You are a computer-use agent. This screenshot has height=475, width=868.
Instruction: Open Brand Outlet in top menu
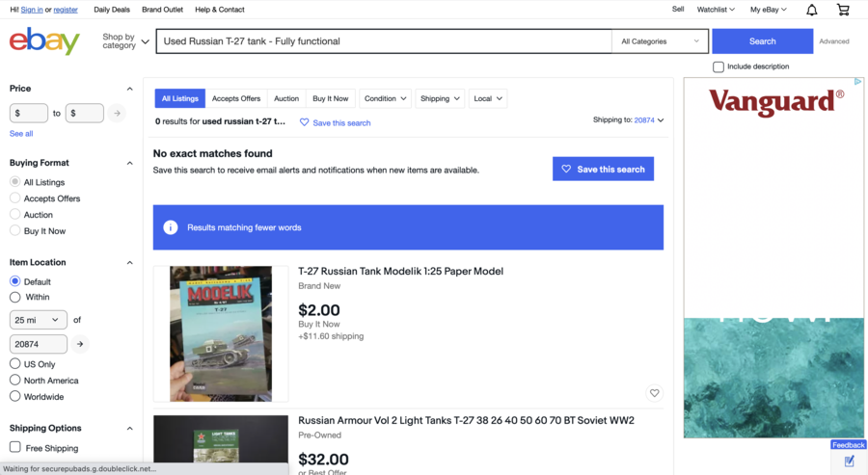(x=162, y=10)
